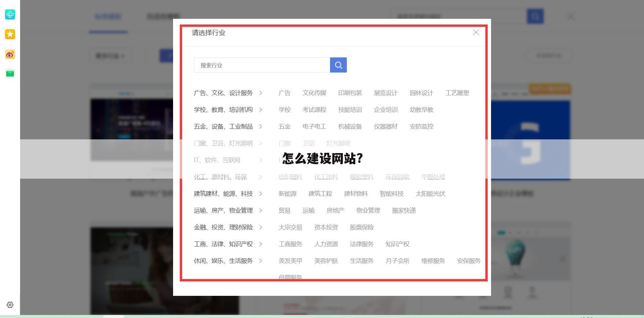Viewport: 644px width, 318px height.
Task: Open the yellow star favorites icon
Action: click(10, 34)
